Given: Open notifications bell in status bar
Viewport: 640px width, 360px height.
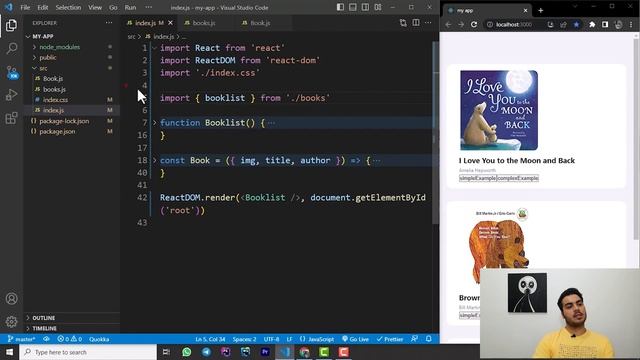Looking at the screenshot, I should pos(429,339).
